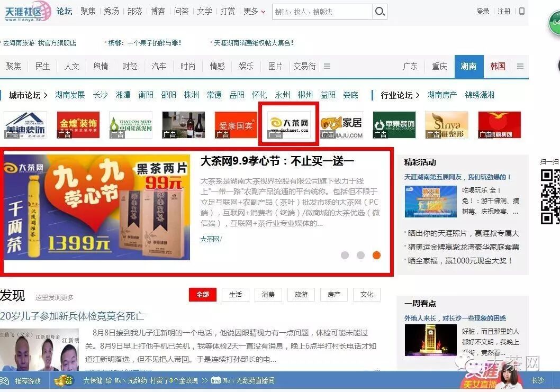
Task: Open 天涯湖南第五届网友 activity link
Action: [457, 177]
